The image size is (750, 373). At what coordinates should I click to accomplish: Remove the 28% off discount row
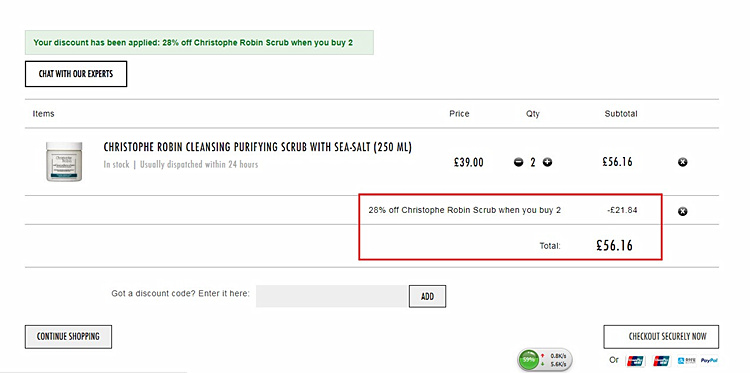click(x=683, y=211)
